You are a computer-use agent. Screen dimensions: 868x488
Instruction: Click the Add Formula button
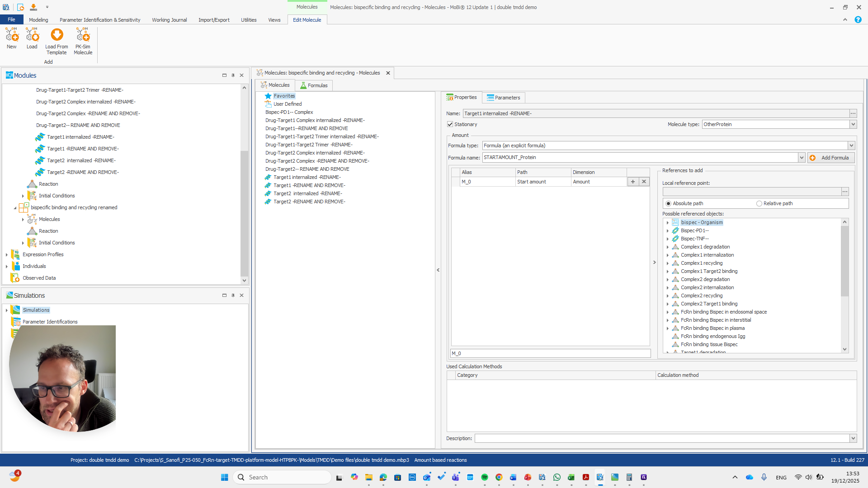click(x=831, y=157)
